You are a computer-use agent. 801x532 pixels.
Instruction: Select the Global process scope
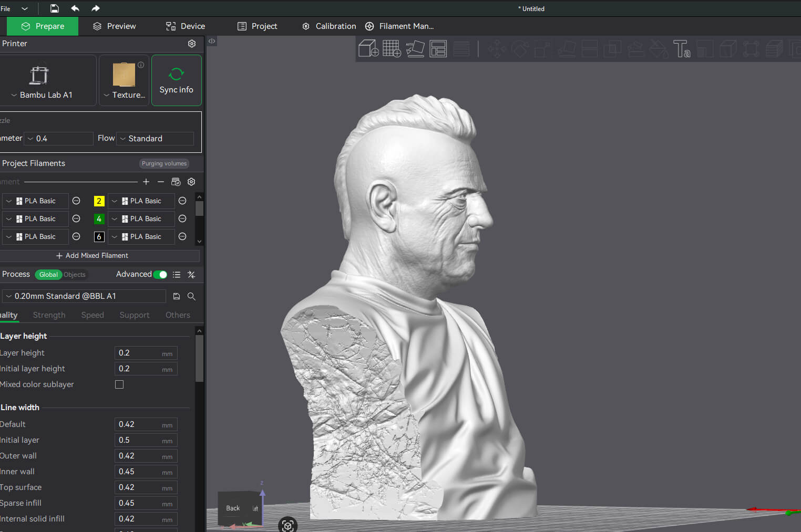pyautogui.click(x=48, y=275)
